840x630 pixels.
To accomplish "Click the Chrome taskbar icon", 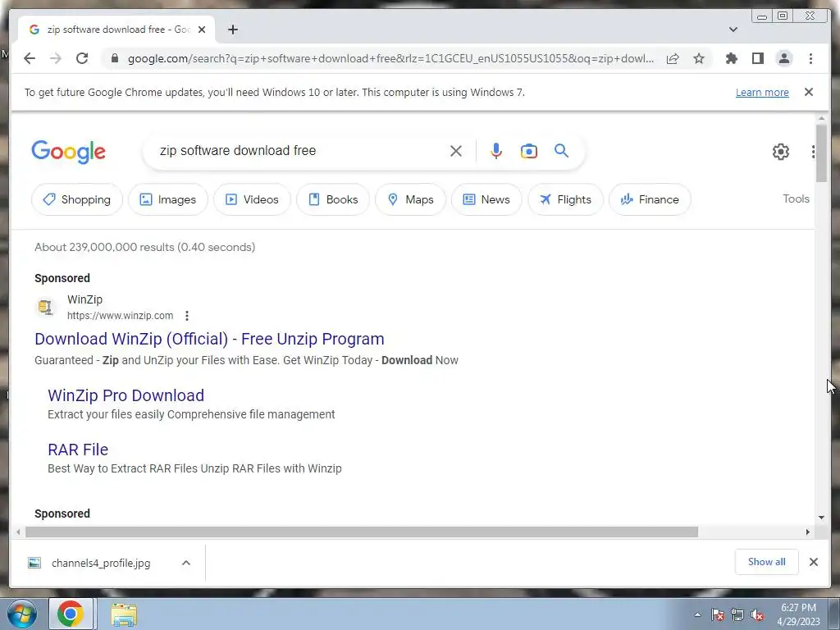I will [x=71, y=614].
